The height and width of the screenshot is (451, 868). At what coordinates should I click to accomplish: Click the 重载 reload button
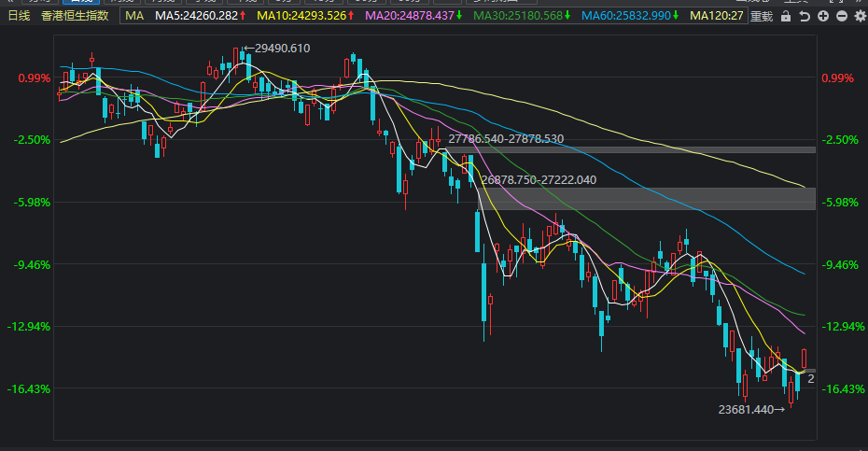pos(763,16)
